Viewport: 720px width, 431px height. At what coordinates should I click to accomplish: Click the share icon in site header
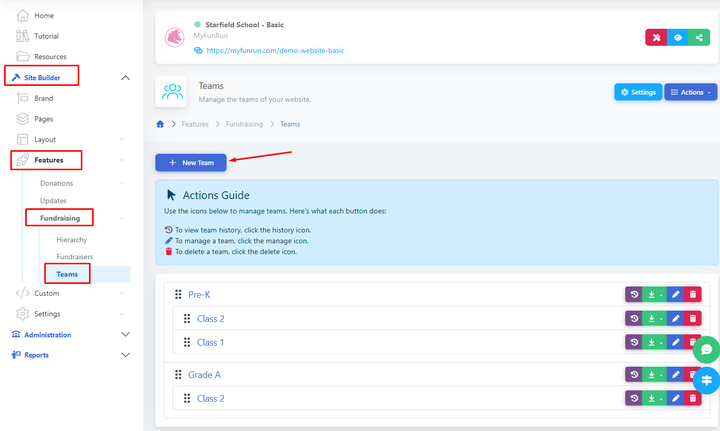pyautogui.click(x=698, y=37)
